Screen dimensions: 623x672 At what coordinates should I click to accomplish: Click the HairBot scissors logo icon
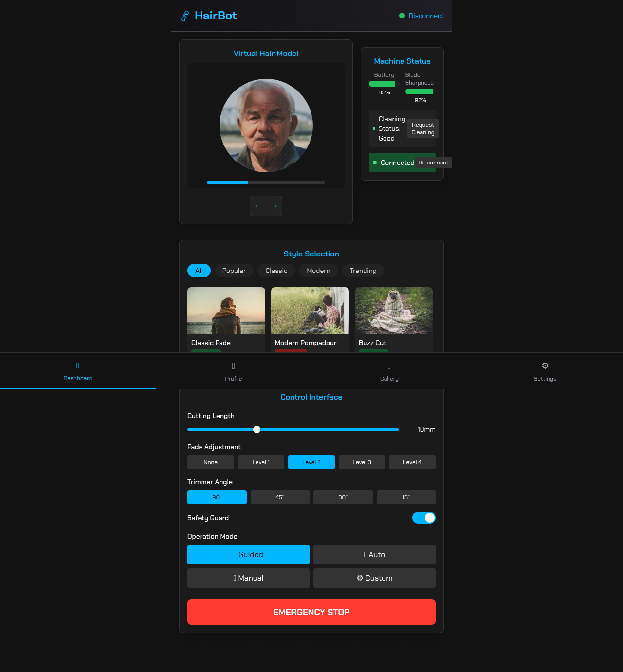pos(184,16)
